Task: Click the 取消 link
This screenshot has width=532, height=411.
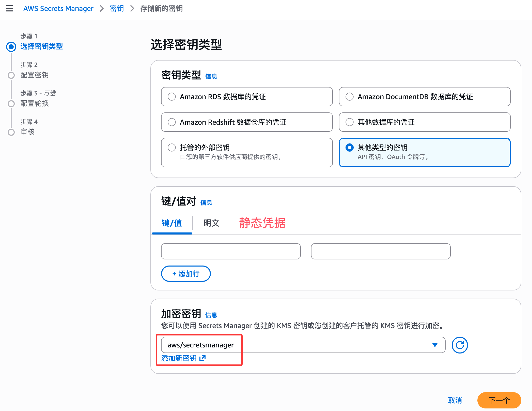Action: point(455,400)
